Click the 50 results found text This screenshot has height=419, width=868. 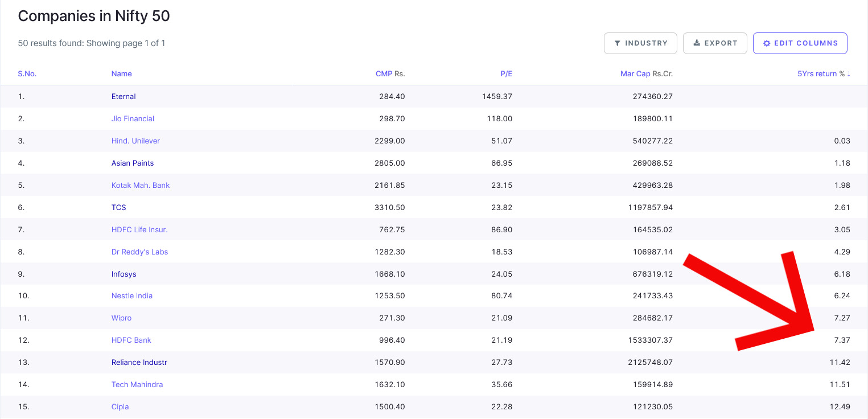92,43
